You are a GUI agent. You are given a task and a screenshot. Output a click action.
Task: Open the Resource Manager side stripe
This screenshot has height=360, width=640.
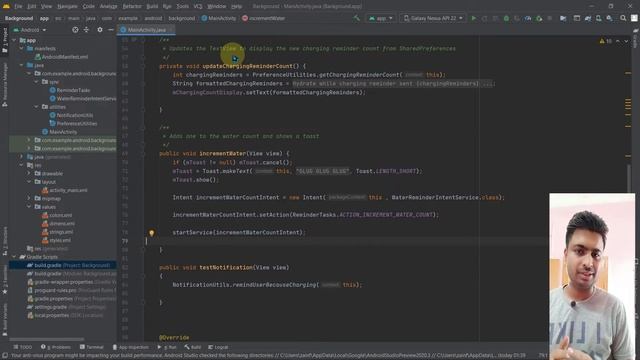pyautogui.click(x=4, y=85)
